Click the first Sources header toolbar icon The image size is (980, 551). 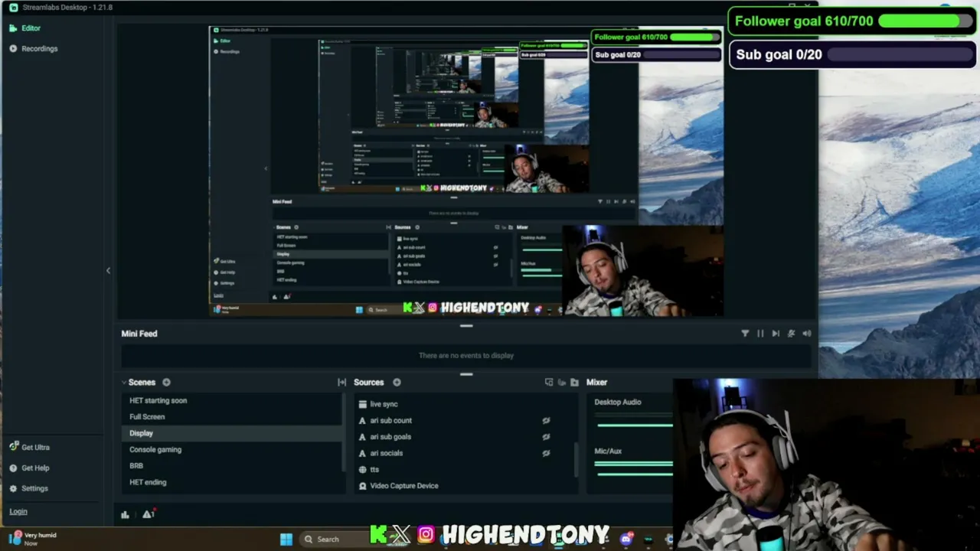click(x=549, y=382)
